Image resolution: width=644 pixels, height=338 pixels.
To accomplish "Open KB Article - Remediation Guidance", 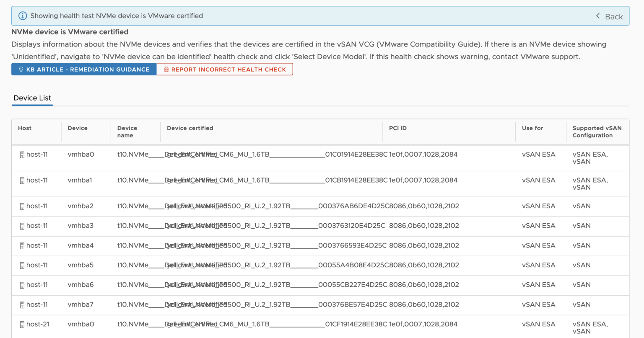I will (84, 69).
